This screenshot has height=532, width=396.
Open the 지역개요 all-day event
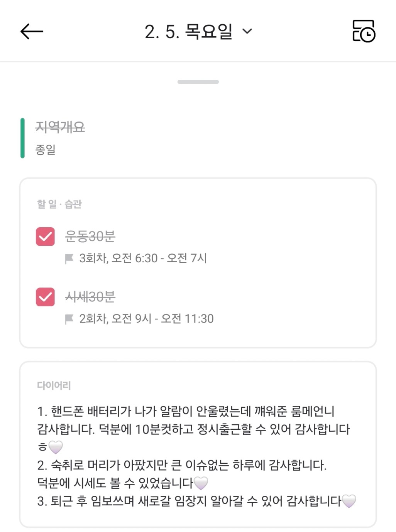(60, 127)
